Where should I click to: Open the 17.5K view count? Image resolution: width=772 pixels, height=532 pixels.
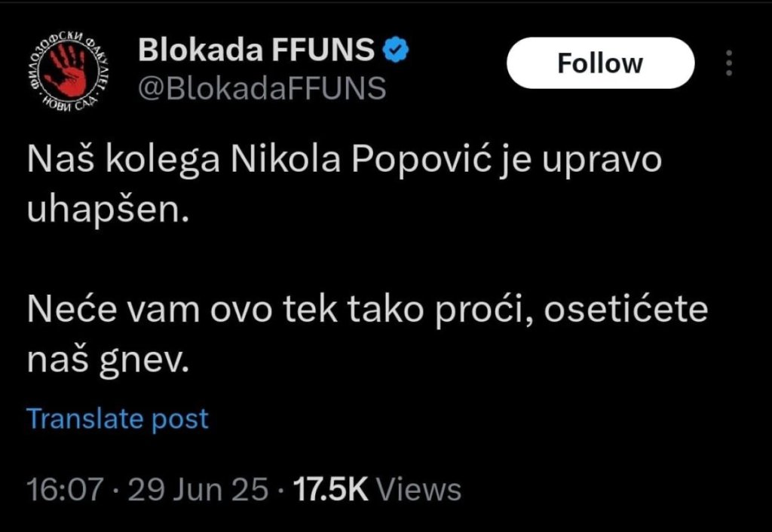tap(329, 490)
